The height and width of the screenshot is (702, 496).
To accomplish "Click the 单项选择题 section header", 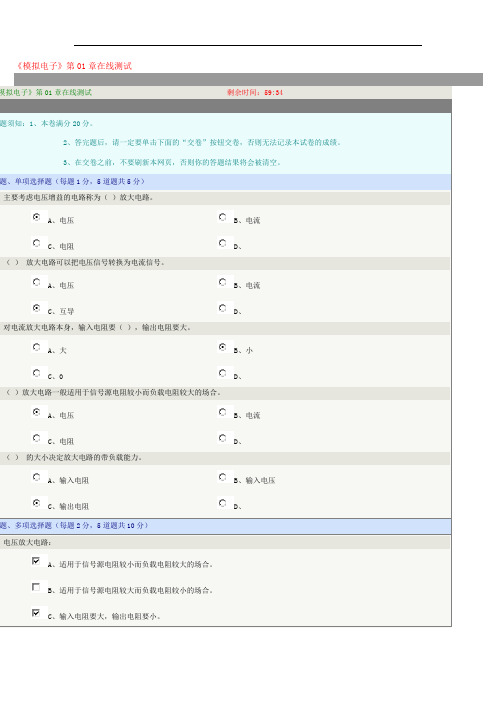I will [73, 181].
